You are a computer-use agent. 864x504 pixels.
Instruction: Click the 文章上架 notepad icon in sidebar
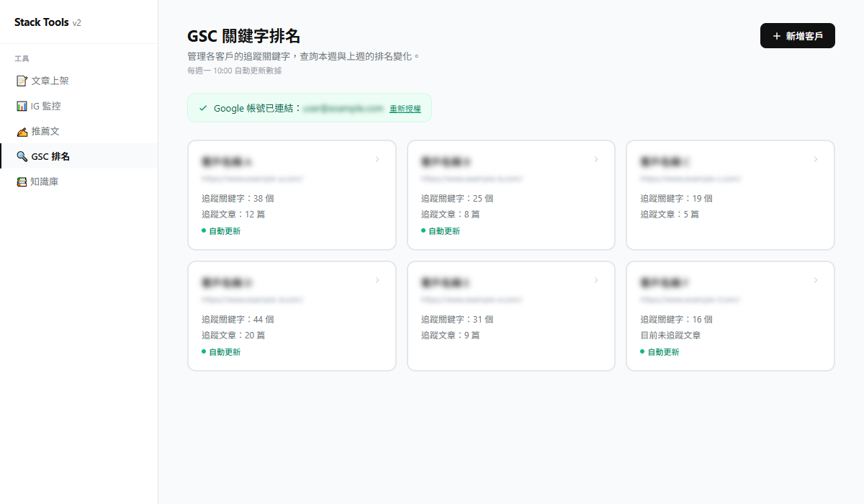(22, 81)
